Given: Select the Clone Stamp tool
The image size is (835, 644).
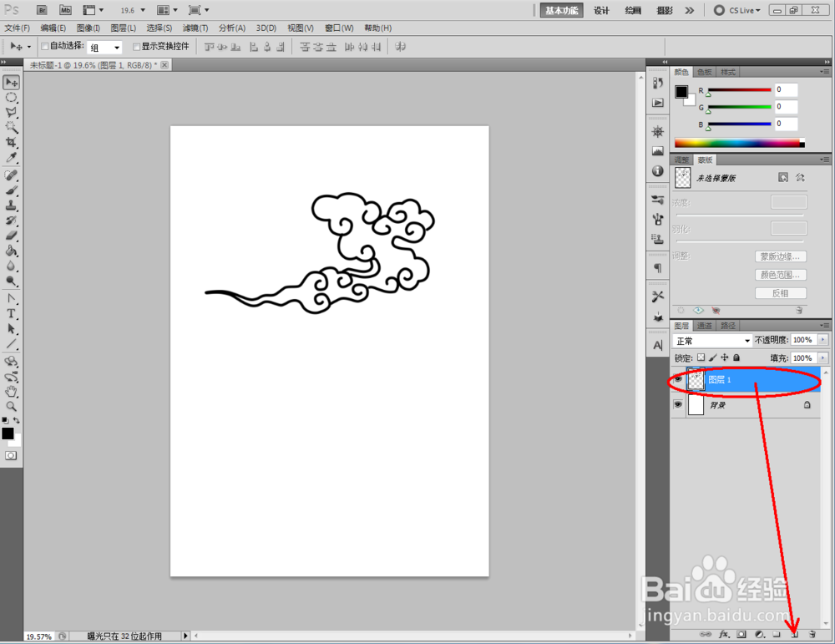Looking at the screenshot, I should point(11,205).
